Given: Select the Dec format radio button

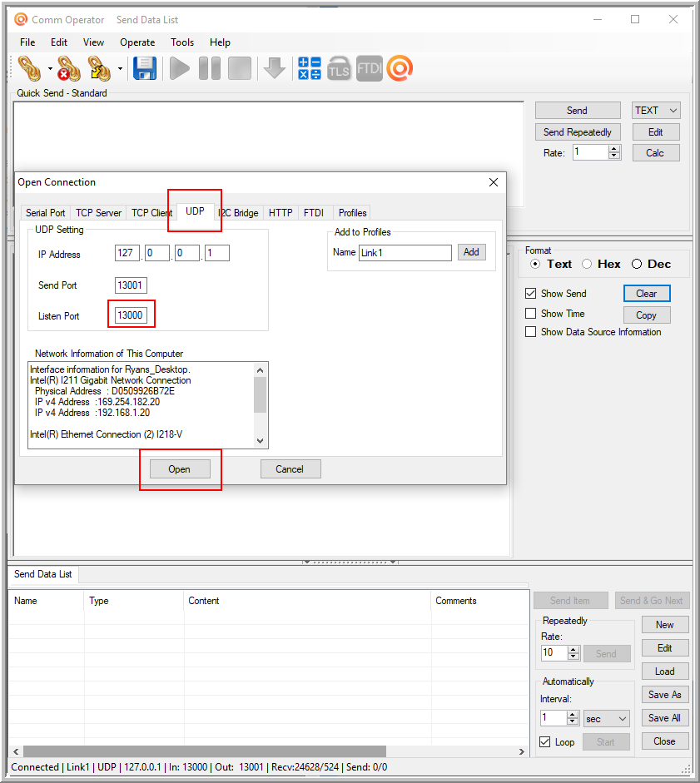Looking at the screenshot, I should [637, 264].
